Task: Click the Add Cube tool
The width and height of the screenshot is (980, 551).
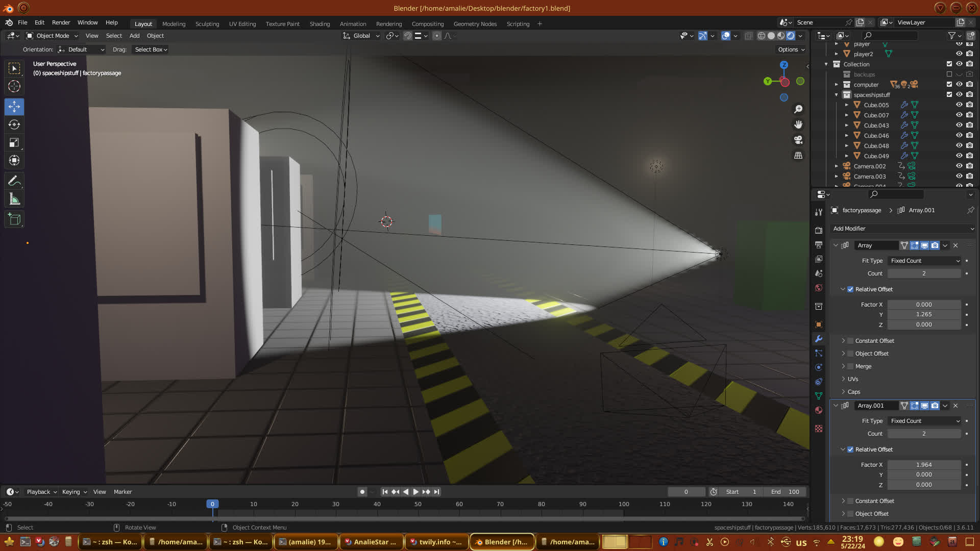Action: pos(14,220)
